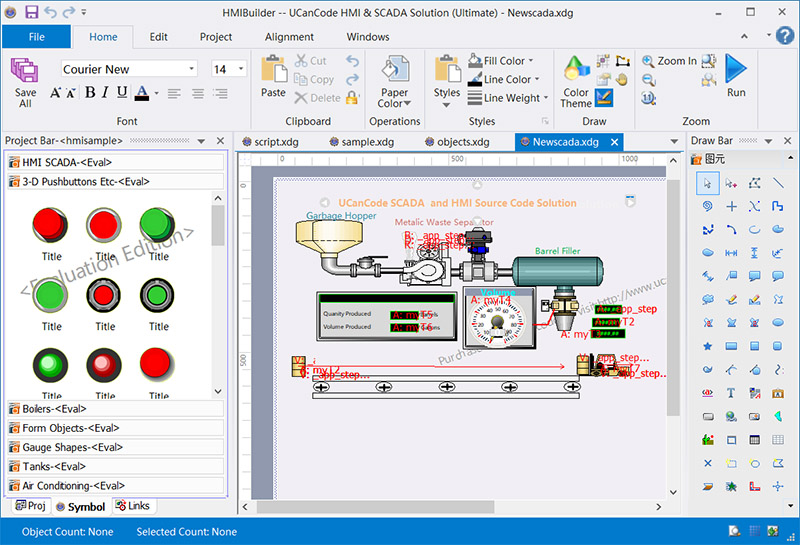
Task: Expand the Tanks-<Eval> symbol group
Action: [x=115, y=466]
